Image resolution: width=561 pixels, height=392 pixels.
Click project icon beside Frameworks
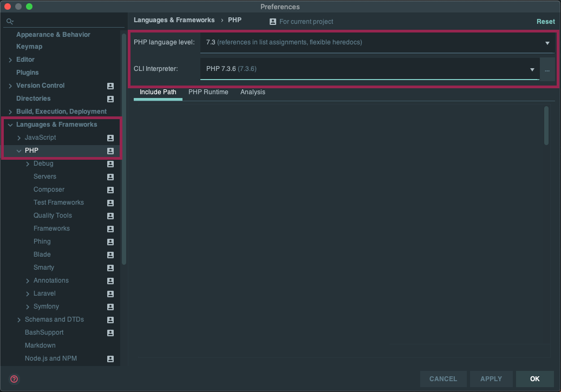pyautogui.click(x=110, y=229)
